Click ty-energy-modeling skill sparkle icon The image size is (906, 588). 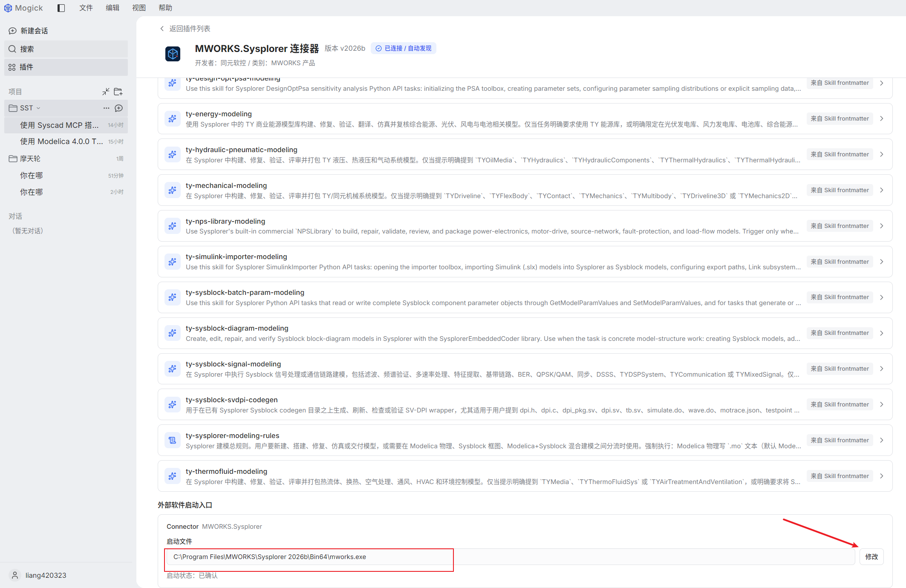(172, 119)
